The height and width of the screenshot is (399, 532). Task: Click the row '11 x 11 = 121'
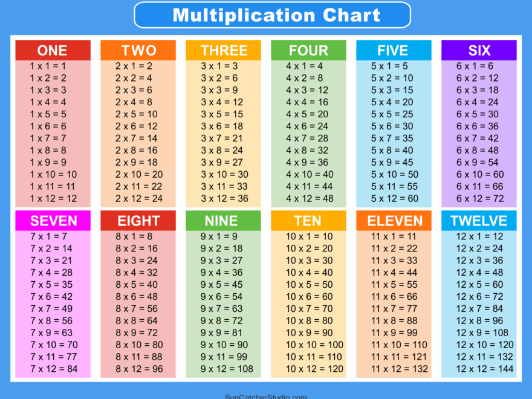[399, 357]
